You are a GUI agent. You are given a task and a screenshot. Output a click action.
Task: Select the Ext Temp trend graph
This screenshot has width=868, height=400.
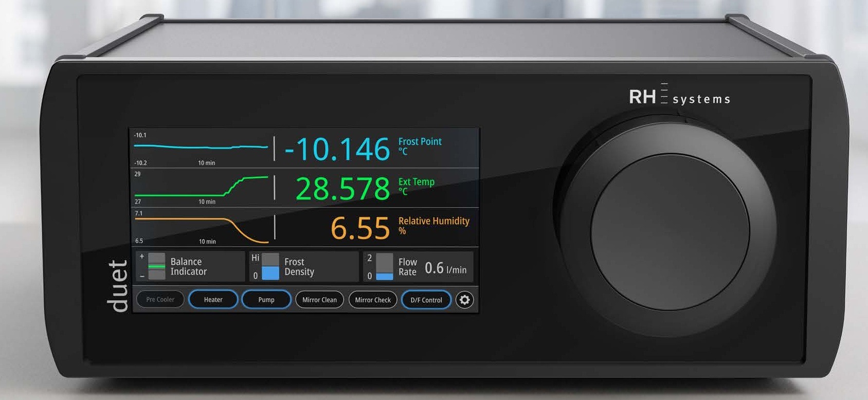pos(201,187)
